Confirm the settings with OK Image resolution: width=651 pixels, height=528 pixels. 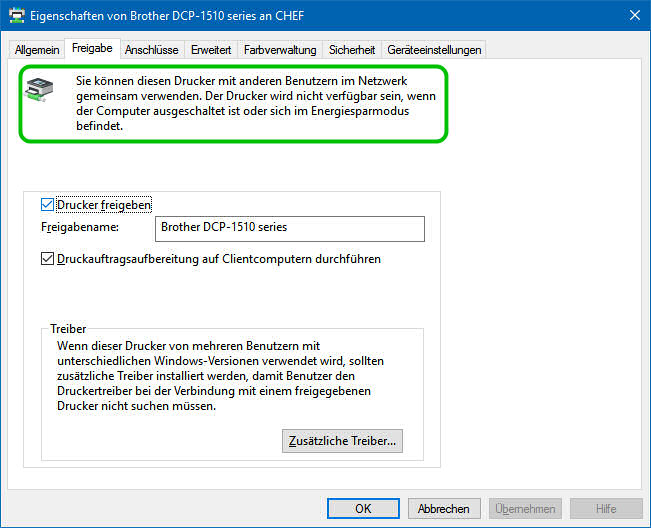click(x=363, y=508)
